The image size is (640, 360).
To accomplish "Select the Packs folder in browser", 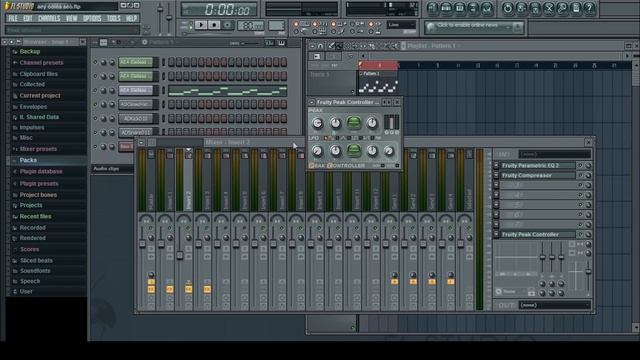I will point(28,160).
